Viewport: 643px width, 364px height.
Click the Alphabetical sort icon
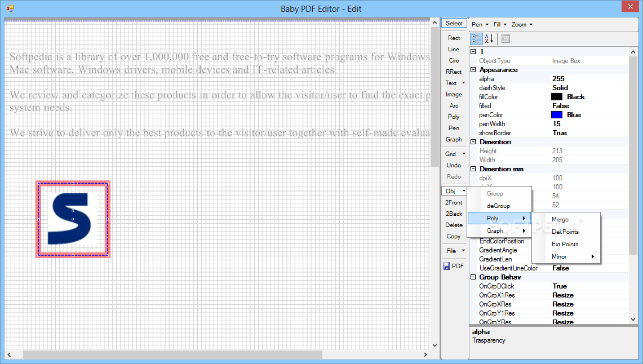(489, 38)
